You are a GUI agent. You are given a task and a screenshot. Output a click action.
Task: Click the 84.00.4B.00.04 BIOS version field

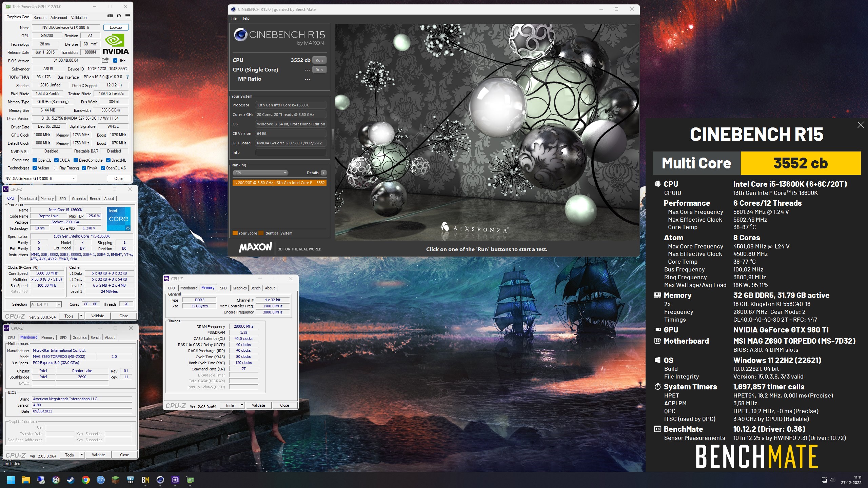coord(66,60)
